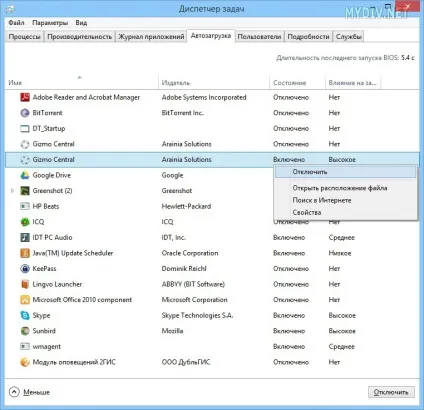This screenshot has height=410, width=424.
Task: Click the Меньше link text
Action: coord(36,392)
